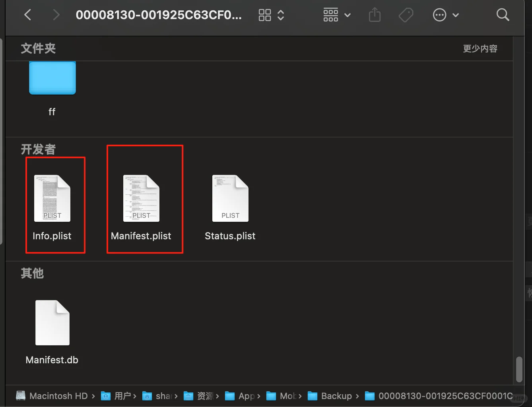532x407 pixels.
Task: Open the Share menu in toolbar
Action: click(375, 15)
